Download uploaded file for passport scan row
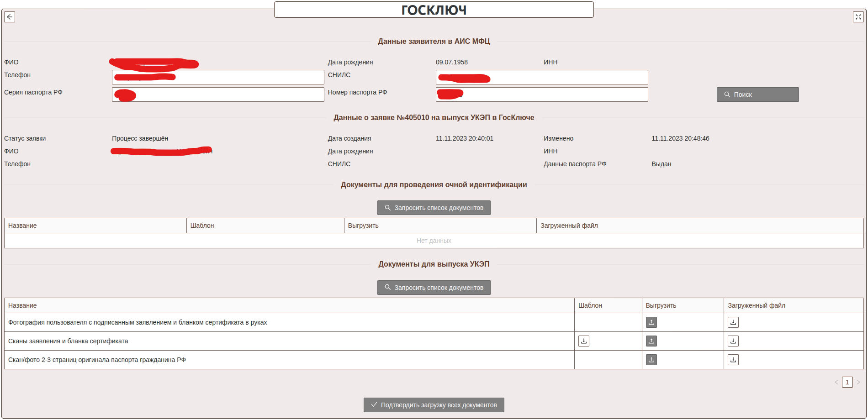868x420 pixels. pyautogui.click(x=733, y=360)
